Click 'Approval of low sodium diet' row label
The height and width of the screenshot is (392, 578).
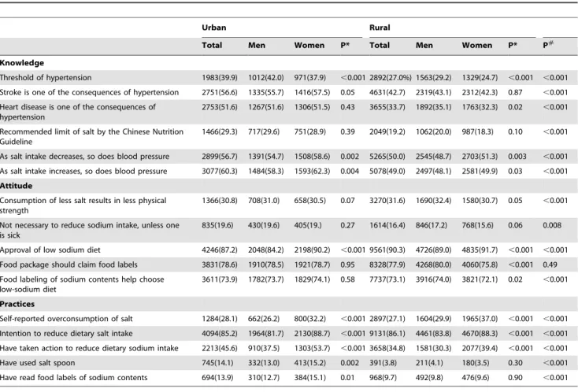tap(50, 250)
